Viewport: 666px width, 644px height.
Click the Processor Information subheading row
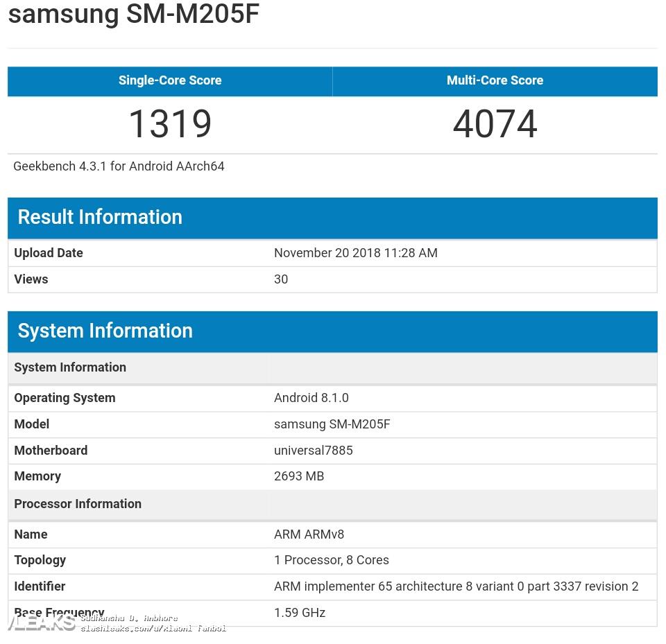(78, 504)
